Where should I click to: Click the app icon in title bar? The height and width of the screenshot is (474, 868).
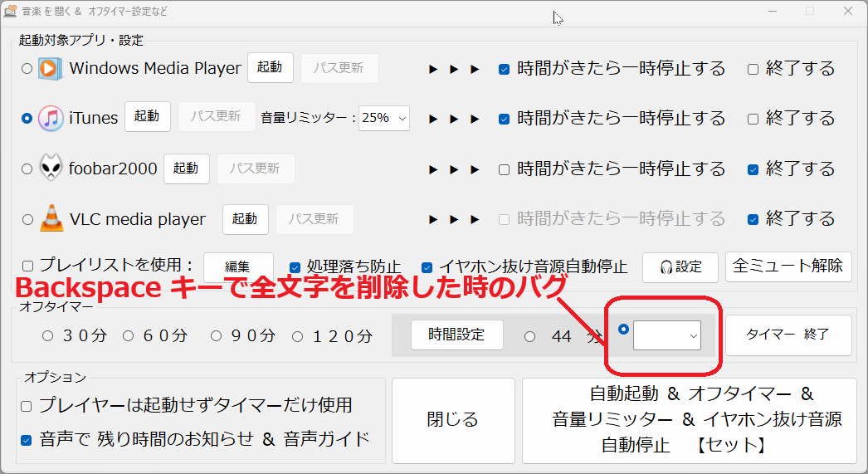click(x=11, y=12)
